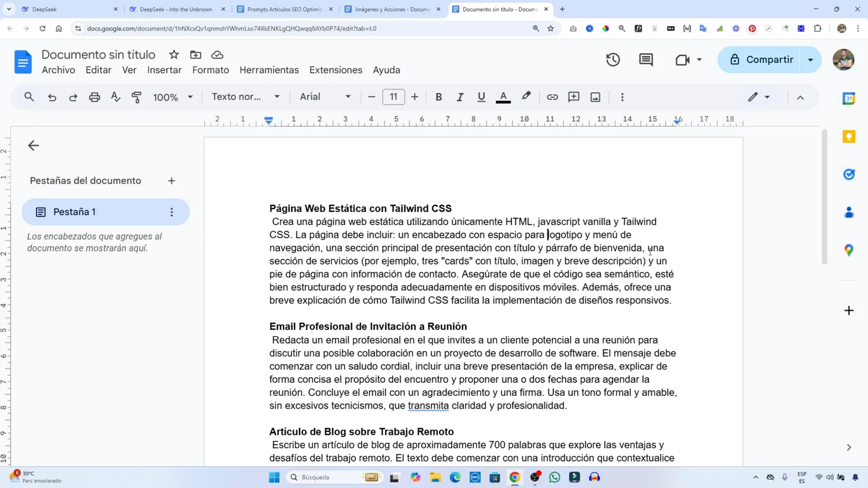Open version history clock icon
868x488 pixels.
click(x=613, y=60)
